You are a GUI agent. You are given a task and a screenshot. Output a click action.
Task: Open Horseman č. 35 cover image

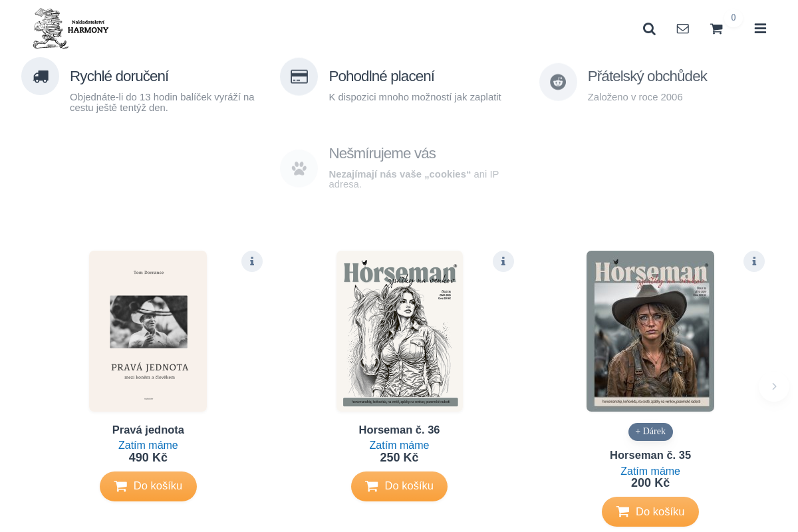(650, 331)
